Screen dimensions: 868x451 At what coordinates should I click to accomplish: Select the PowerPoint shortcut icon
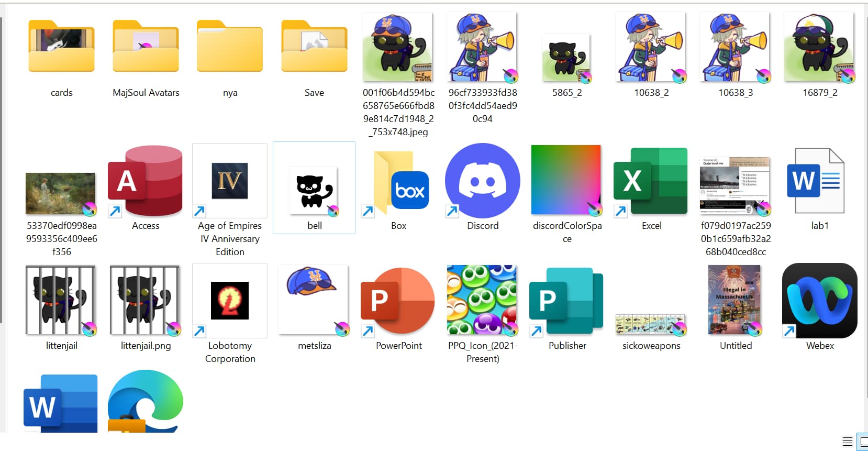point(398,302)
